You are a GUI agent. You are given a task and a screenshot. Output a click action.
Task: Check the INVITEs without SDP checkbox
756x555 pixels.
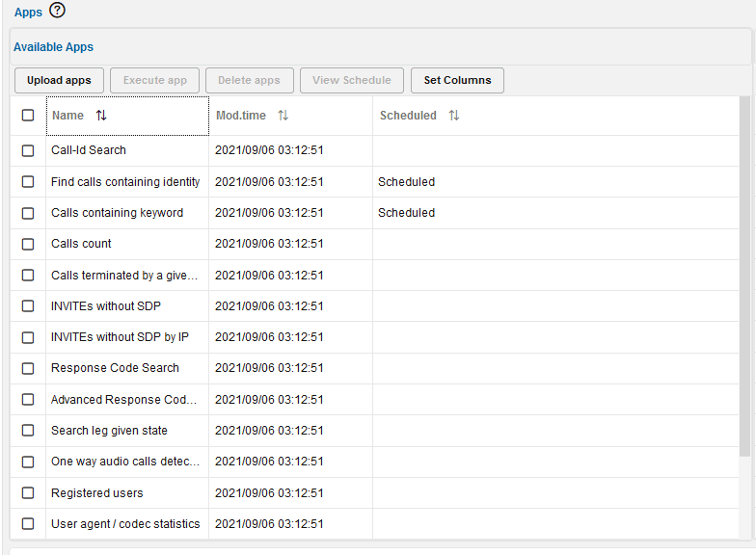click(x=28, y=306)
